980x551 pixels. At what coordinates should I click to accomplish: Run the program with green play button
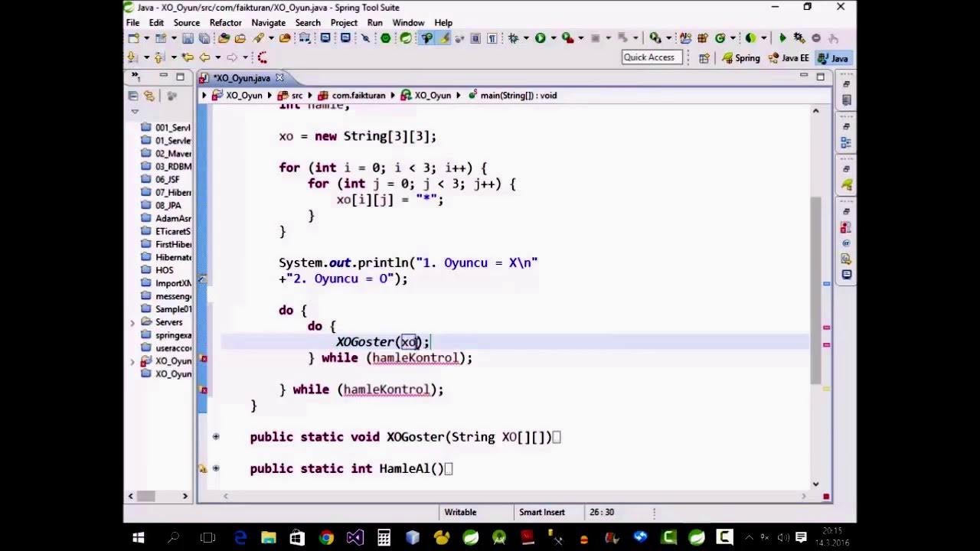(541, 38)
